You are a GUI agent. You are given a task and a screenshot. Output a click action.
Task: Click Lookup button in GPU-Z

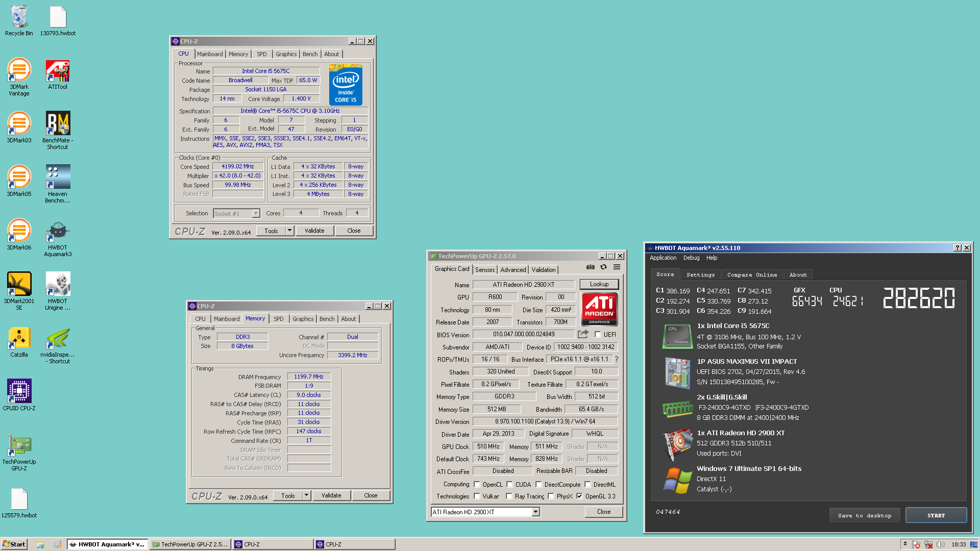(599, 284)
